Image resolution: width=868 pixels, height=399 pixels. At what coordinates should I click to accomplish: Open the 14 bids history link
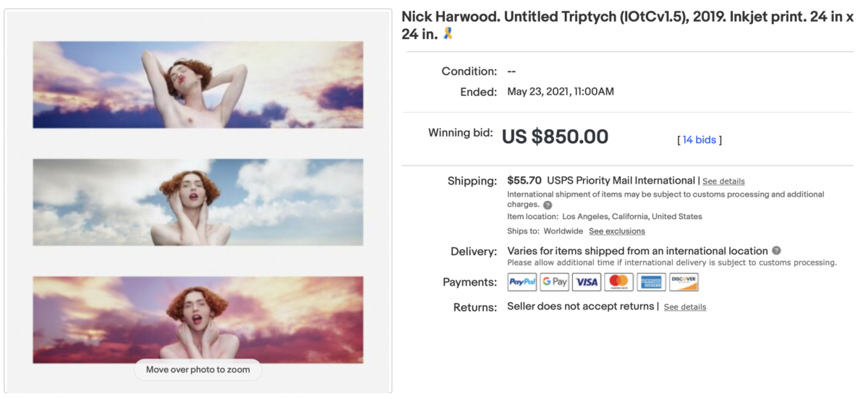click(x=699, y=140)
